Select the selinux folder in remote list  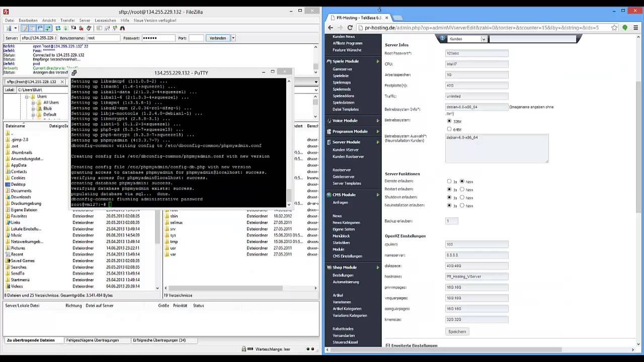pos(176,223)
